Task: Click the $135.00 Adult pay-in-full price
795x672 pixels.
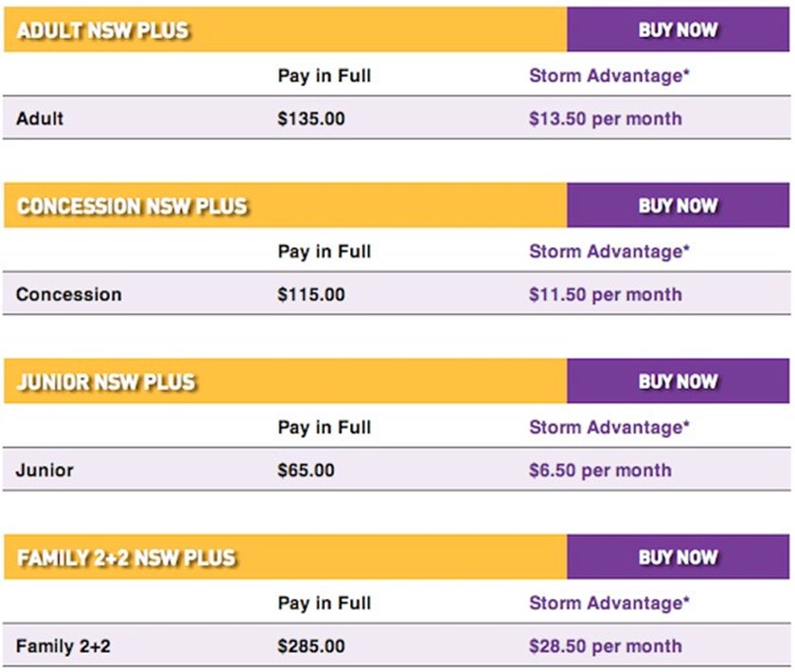Action: pos(311,119)
